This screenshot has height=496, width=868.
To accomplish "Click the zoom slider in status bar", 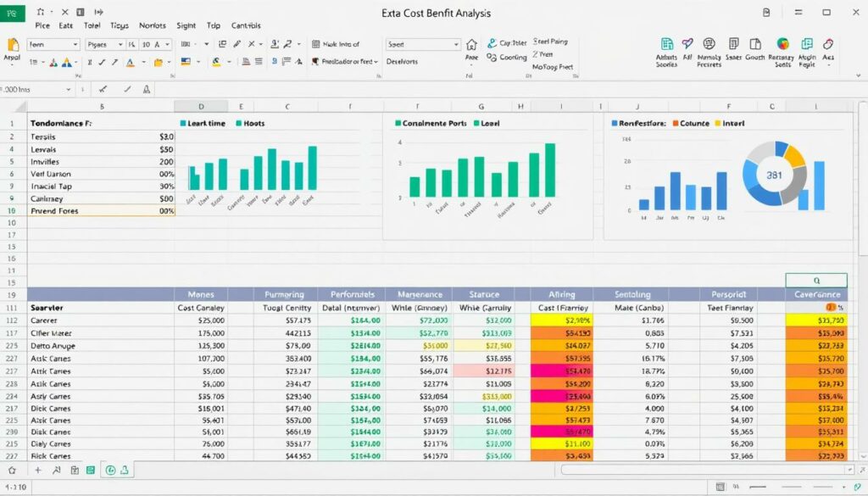I will tap(789, 488).
